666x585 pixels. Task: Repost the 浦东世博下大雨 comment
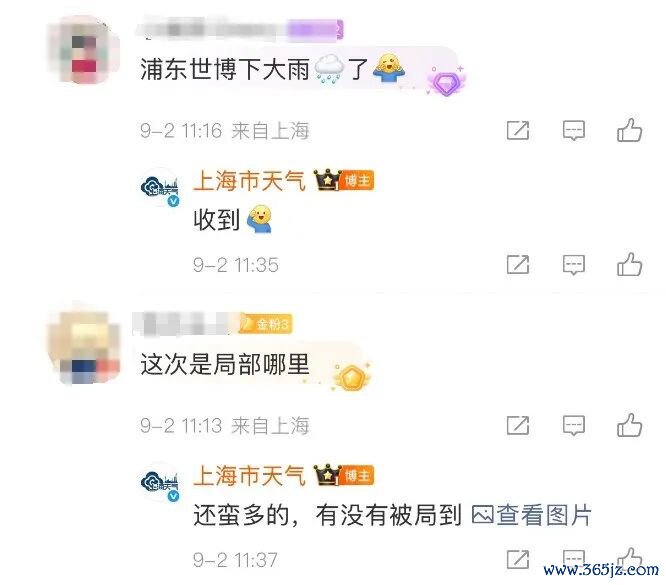[x=518, y=130]
